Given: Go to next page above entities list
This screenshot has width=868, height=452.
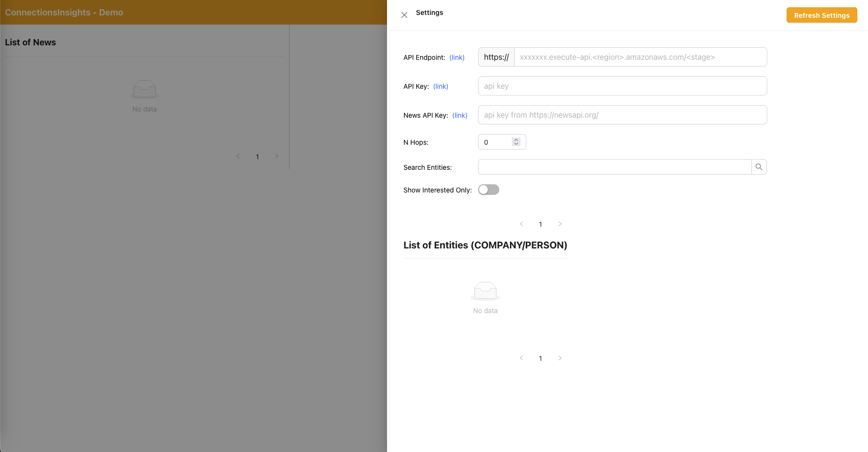Looking at the screenshot, I should click(x=560, y=224).
